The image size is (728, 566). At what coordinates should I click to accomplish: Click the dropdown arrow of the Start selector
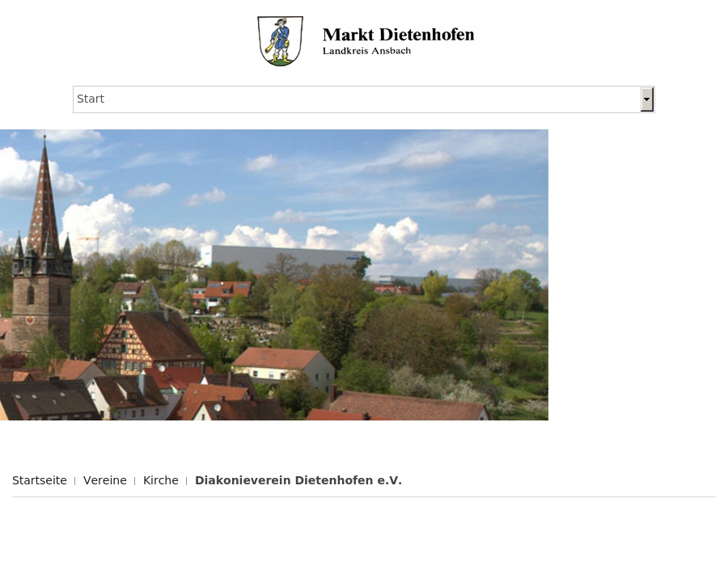pyautogui.click(x=646, y=99)
